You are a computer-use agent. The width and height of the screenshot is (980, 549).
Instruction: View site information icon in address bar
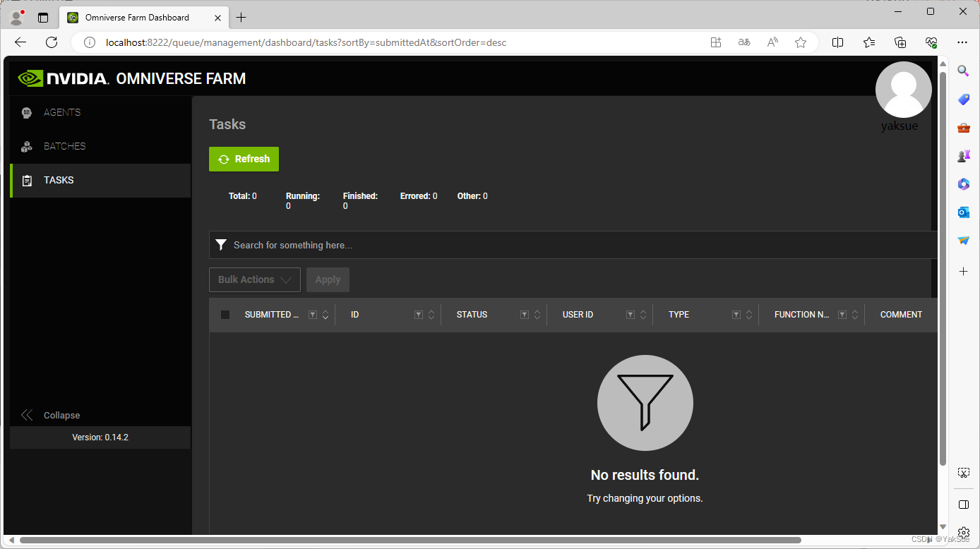90,42
